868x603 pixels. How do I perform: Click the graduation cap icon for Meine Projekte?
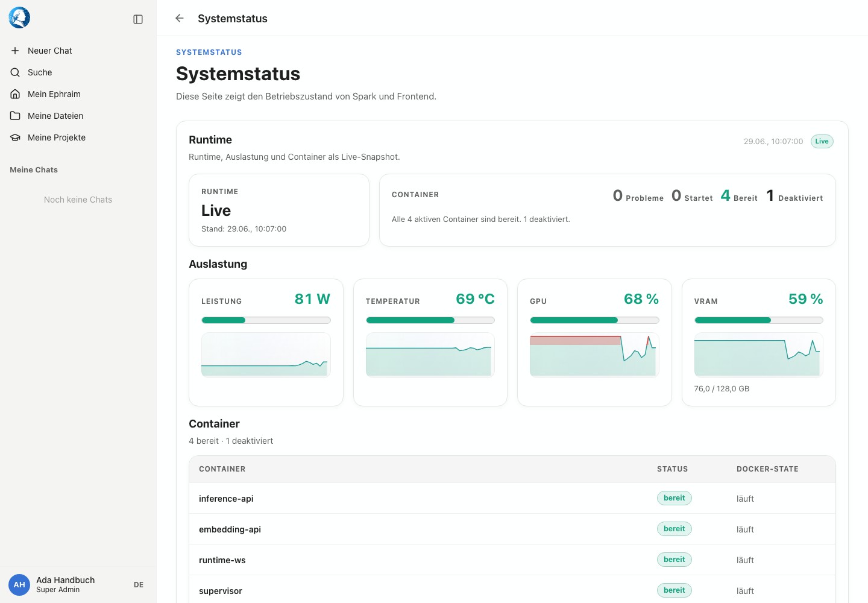(x=15, y=137)
